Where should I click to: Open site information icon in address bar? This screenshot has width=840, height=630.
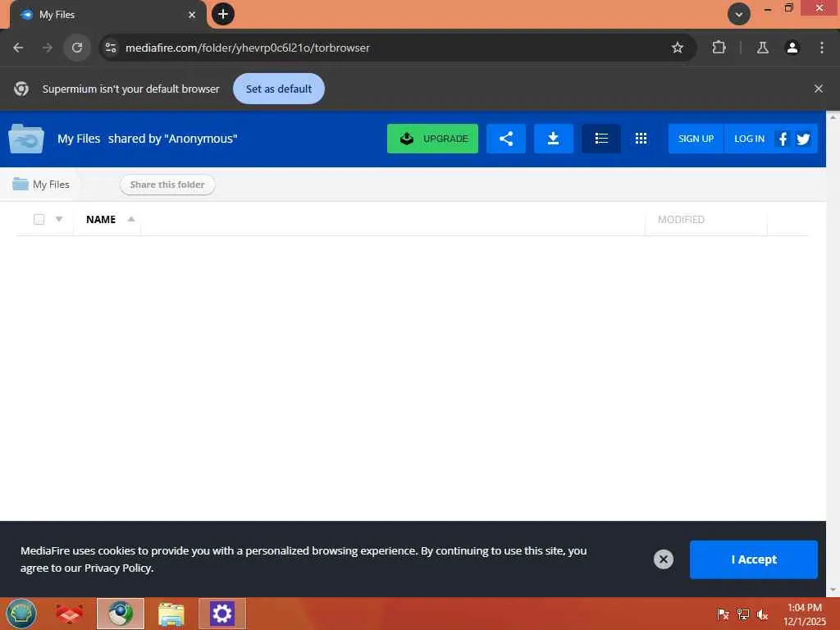click(x=111, y=48)
